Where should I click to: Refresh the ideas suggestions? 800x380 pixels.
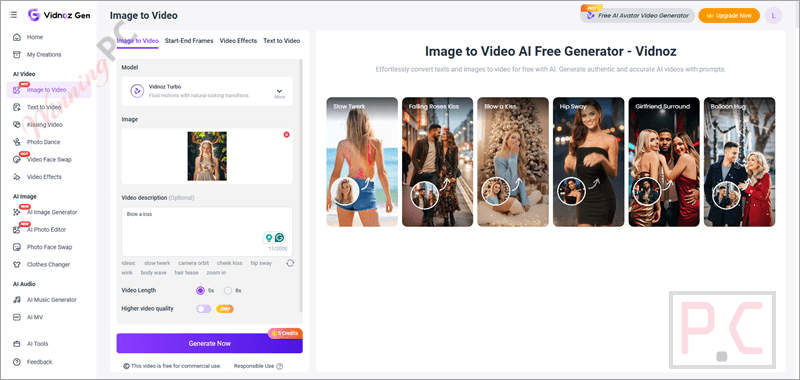pos(290,263)
